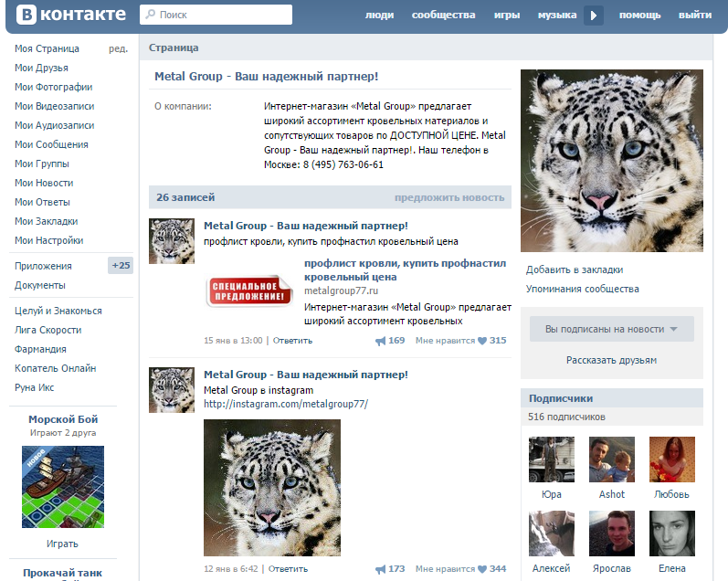Click Ответить on the 12 янв post

point(288,569)
